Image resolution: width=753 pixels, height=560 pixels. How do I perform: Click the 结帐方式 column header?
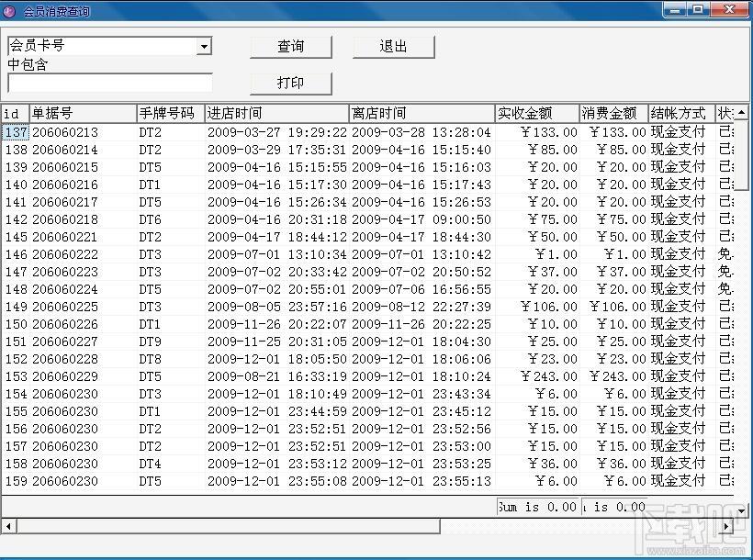(681, 113)
